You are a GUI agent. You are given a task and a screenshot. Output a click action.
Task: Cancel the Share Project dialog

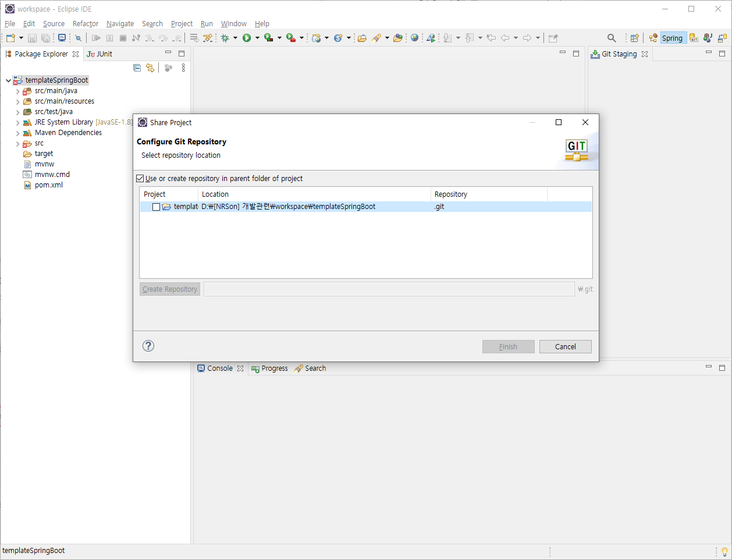(565, 346)
